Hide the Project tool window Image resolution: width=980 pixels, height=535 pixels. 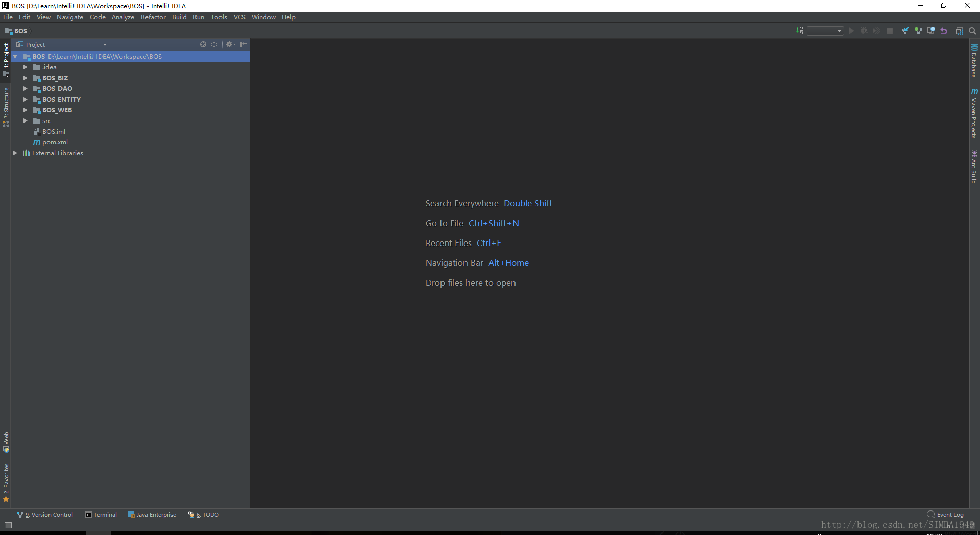[x=243, y=44]
